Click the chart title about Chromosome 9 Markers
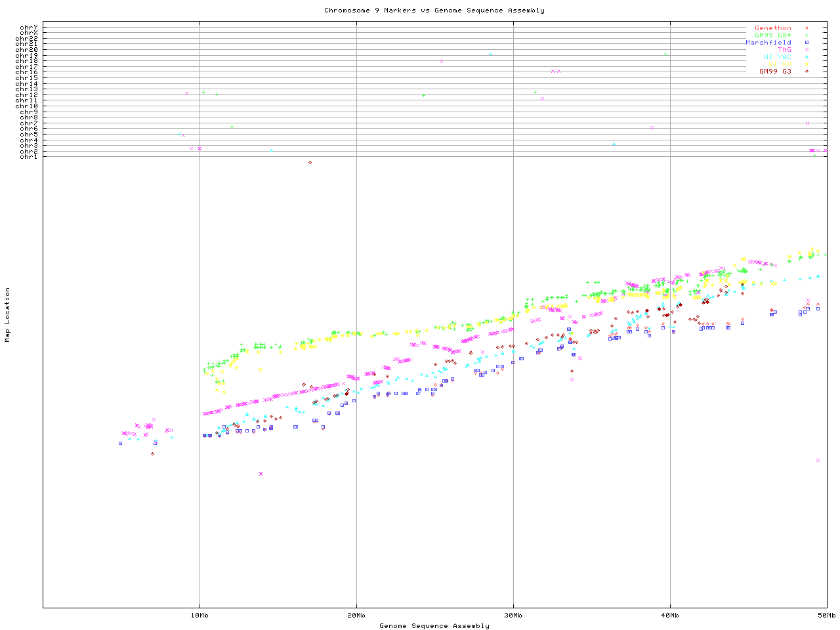This screenshot has height=630, width=840. click(434, 10)
